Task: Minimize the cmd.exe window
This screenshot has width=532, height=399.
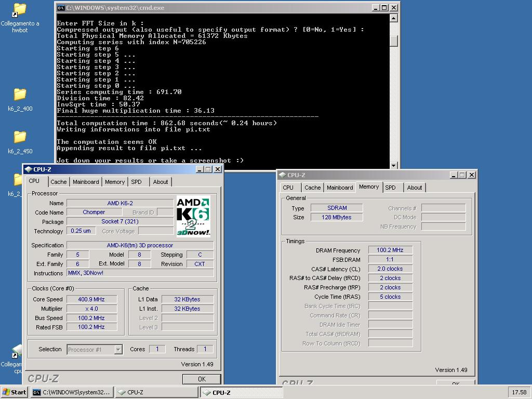Action: [x=376, y=8]
